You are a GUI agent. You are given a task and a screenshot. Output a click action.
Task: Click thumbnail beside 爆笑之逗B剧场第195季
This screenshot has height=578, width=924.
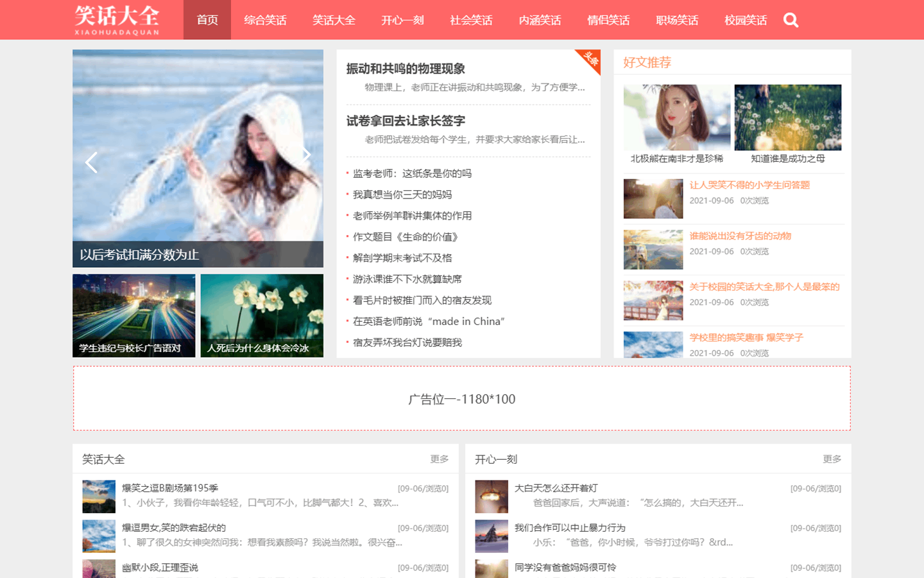point(99,496)
